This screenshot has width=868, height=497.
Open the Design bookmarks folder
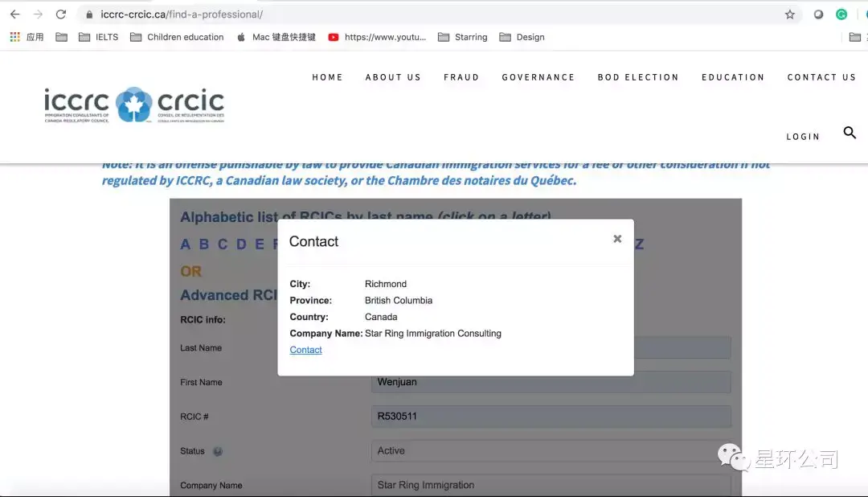coord(528,36)
